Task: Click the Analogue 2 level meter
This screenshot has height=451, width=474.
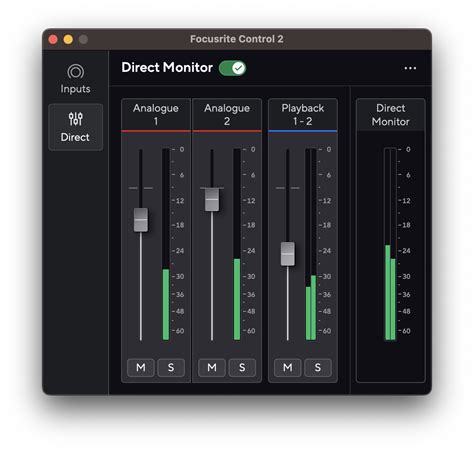Action: (237, 244)
